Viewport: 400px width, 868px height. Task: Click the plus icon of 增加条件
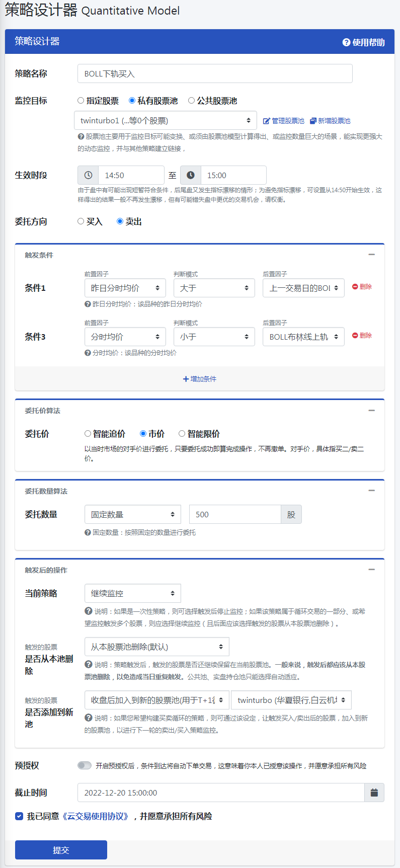pyautogui.click(x=186, y=379)
